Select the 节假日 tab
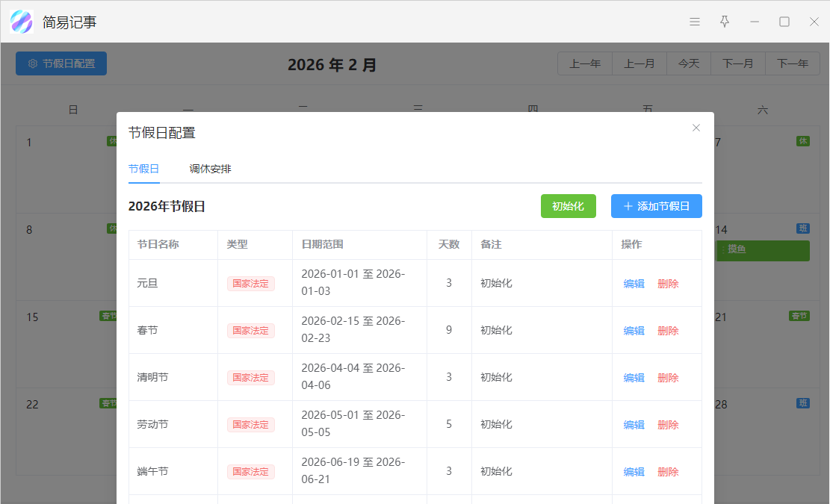 [x=143, y=169]
